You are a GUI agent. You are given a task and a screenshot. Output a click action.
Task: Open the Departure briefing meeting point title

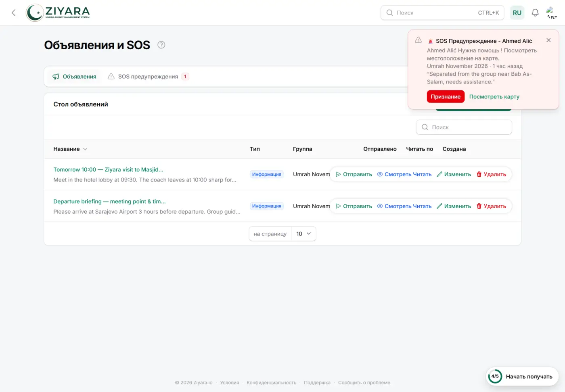(109, 201)
